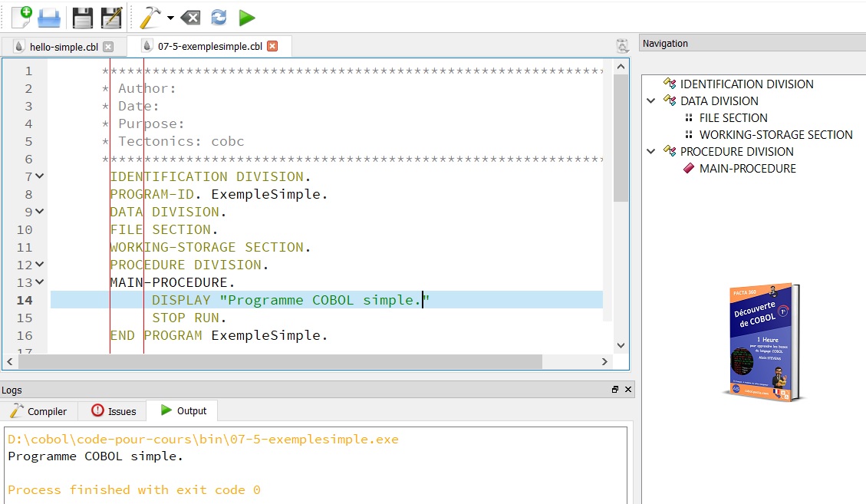Click the editor horizontal scrollbar thumb
The width and height of the screenshot is (866, 504).
click(280, 361)
